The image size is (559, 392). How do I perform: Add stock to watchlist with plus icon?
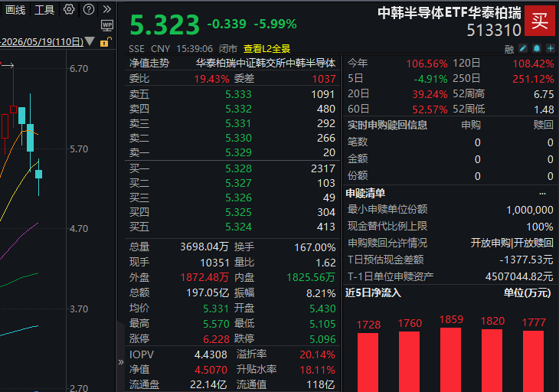click(x=551, y=48)
